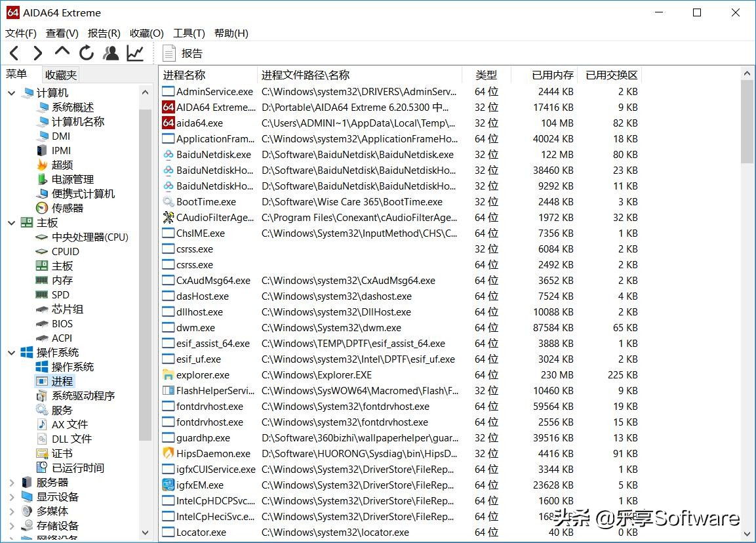The image size is (756, 543).
Task: Select the guardhp.exe process row
Action: [400, 438]
